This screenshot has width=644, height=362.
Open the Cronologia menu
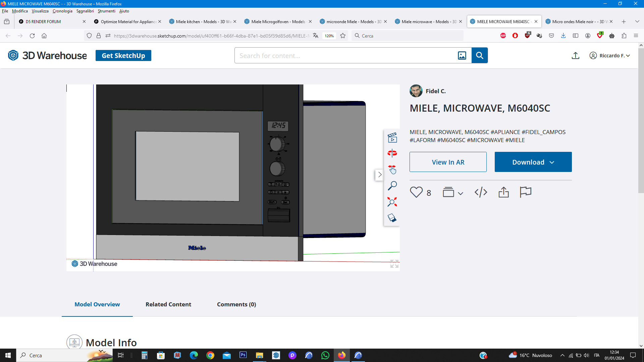pyautogui.click(x=62, y=11)
